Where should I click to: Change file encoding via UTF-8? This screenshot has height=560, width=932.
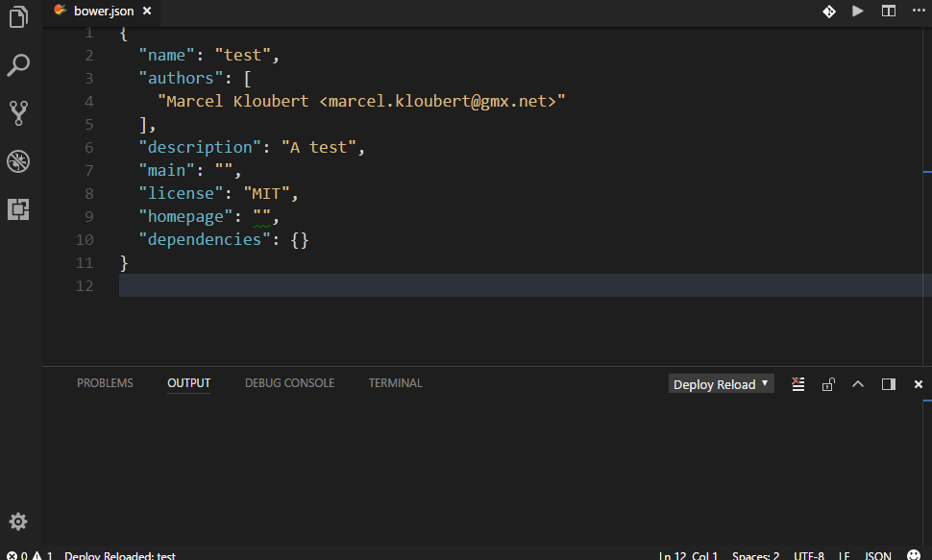pyautogui.click(x=809, y=555)
